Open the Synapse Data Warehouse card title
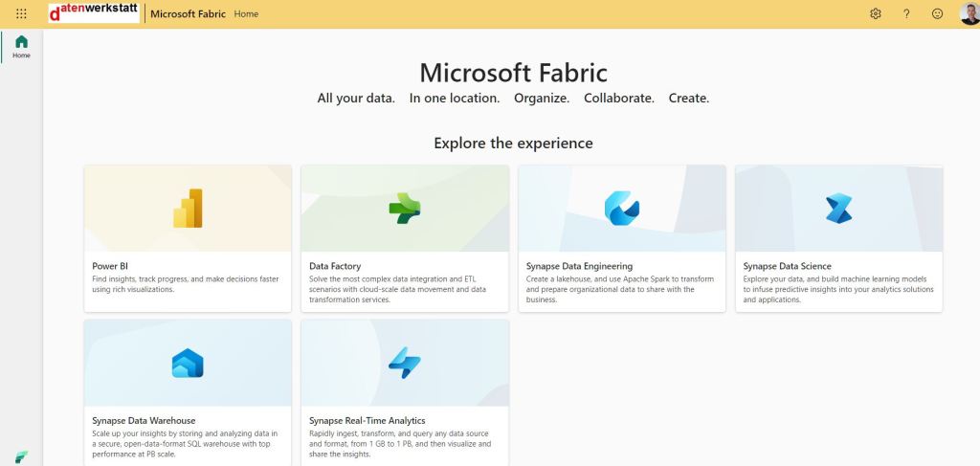980x466 pixels. [144, 420]
